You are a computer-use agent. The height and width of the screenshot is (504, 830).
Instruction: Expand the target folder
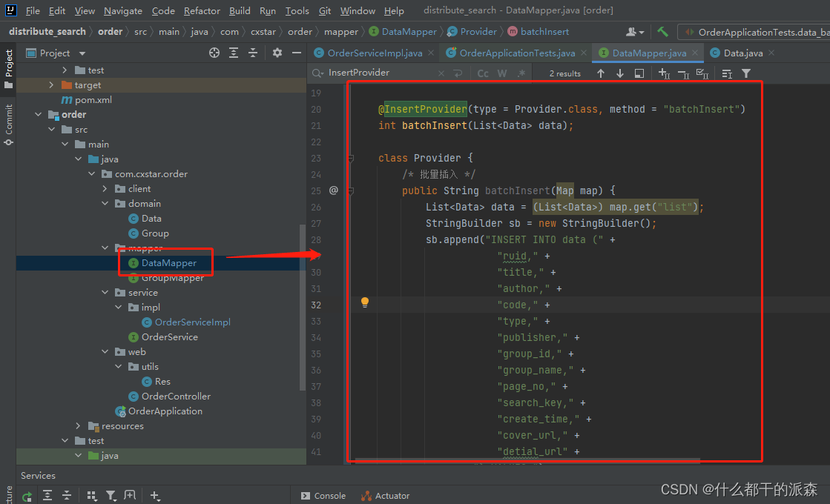click(51, 85)
